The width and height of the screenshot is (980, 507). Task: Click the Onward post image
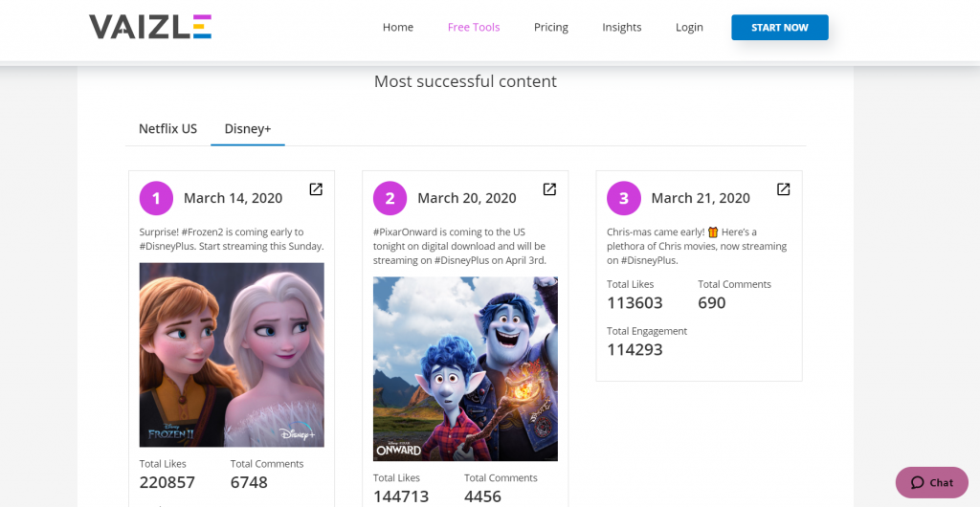[466, 369]
